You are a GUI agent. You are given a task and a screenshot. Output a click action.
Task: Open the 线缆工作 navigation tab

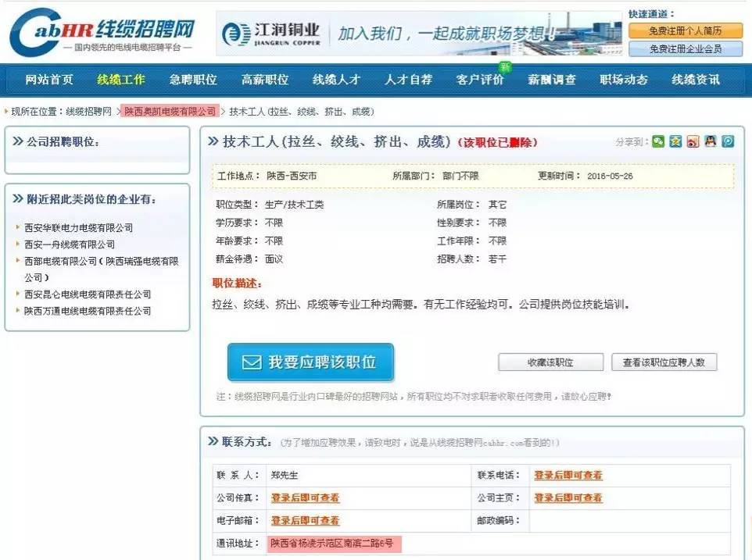tap(121, 80)
